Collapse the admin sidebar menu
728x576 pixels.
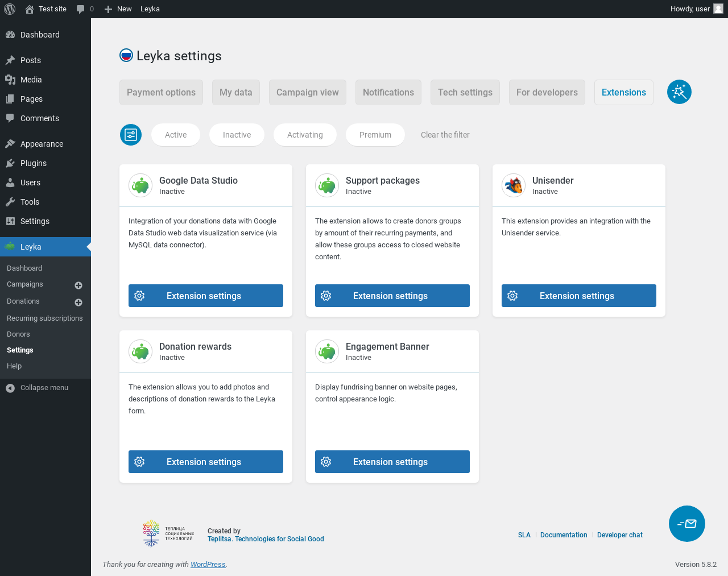tap(38, 388)
